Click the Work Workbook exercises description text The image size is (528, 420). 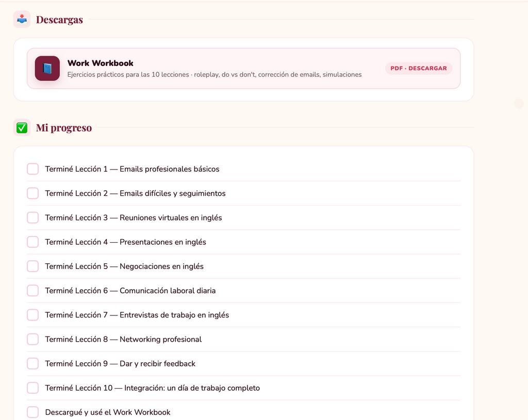(x=214, y=75)
